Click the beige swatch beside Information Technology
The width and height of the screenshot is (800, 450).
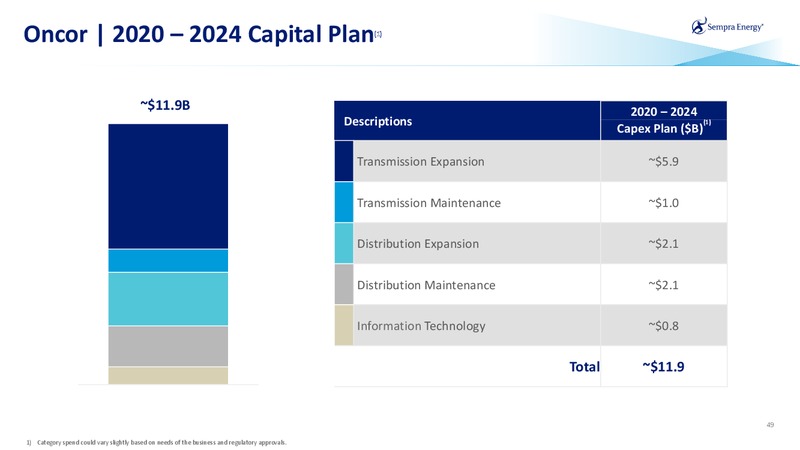click(344, 326)
